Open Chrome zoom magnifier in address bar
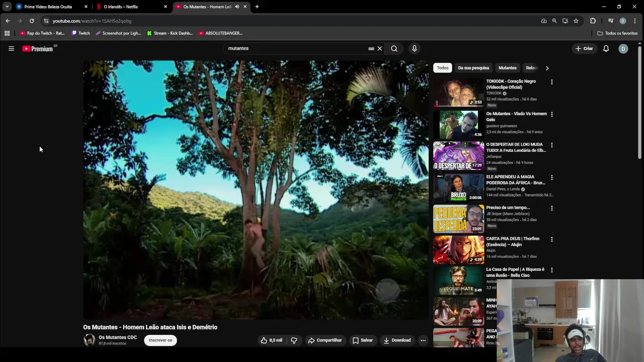The image size is (644, 362). [554, 21]
